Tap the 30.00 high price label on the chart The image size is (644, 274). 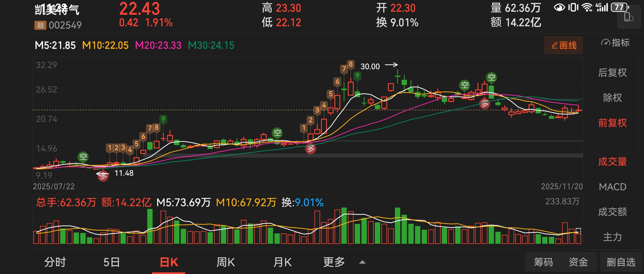point(370,66)
